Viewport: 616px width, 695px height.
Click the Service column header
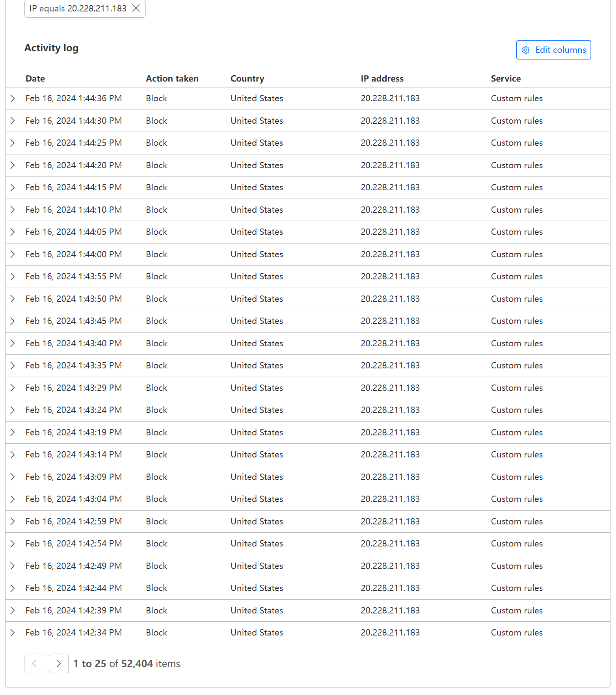[506, 79]
